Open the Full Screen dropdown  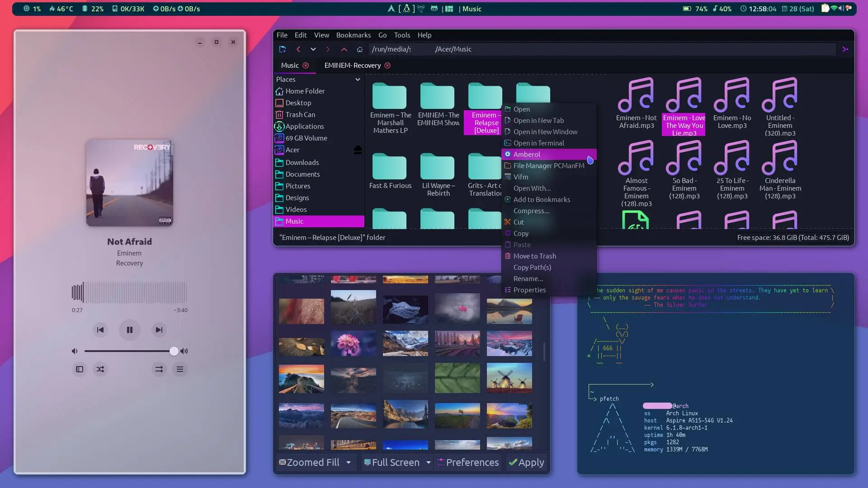[x=397, y=462]
